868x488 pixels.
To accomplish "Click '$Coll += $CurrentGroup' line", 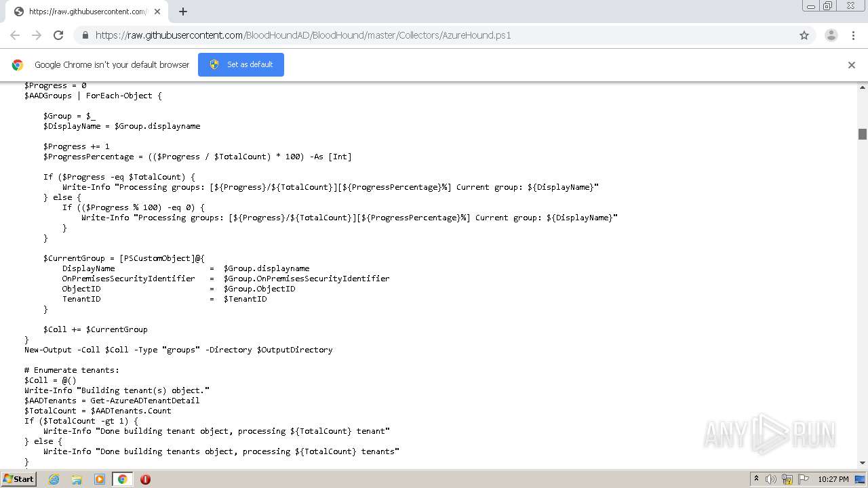I will [x=96, y=329].
